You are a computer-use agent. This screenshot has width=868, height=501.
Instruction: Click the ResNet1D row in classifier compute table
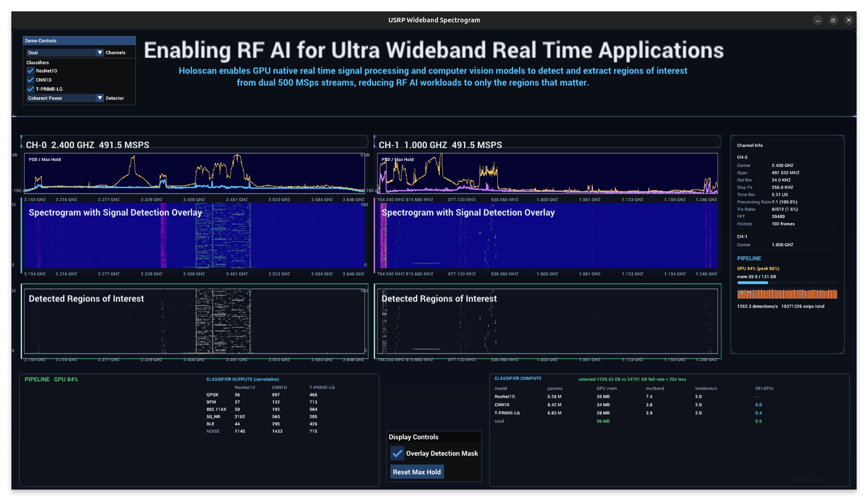(x=634, y=397)
